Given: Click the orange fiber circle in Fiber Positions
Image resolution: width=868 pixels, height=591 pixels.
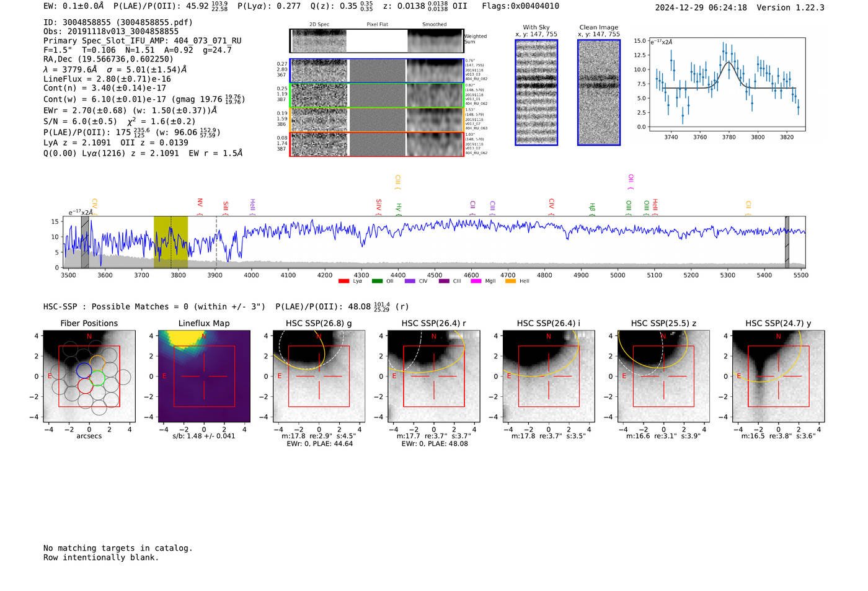Looking at the screenshot, I should (x=97, y=363).
